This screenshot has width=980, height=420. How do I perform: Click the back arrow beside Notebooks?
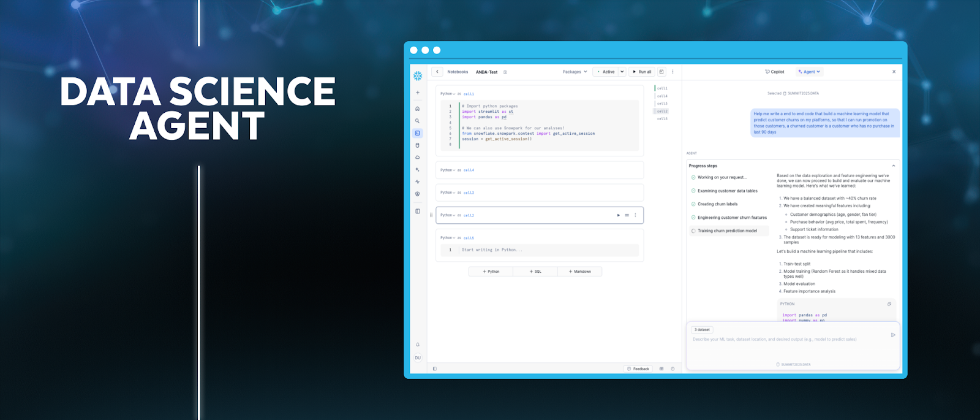pyautogui.click(x=437, y=72)
